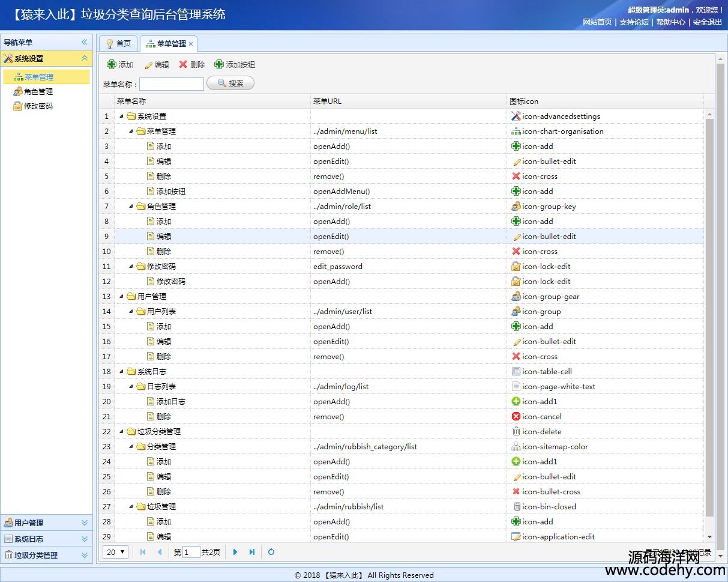Select the ../admin/log/list URL cell
728x582 pixels.
point(409,387)
